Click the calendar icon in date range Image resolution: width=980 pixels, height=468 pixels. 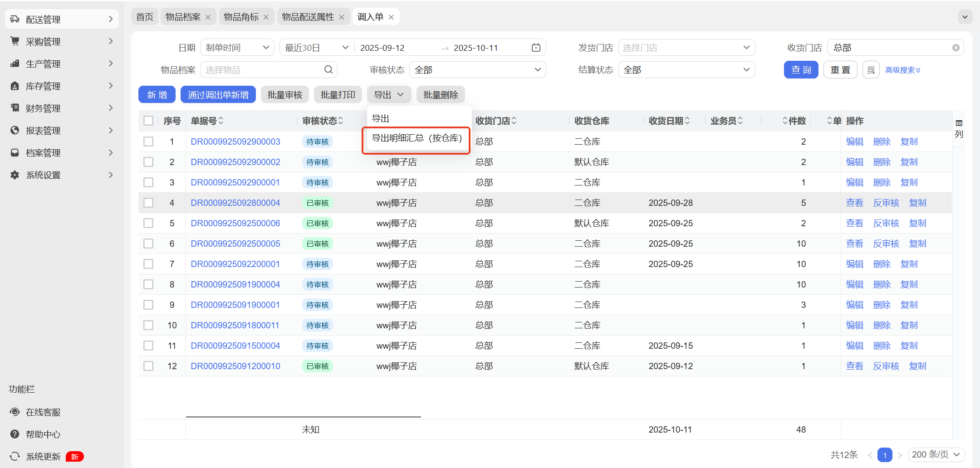click(x=536, y=48)
